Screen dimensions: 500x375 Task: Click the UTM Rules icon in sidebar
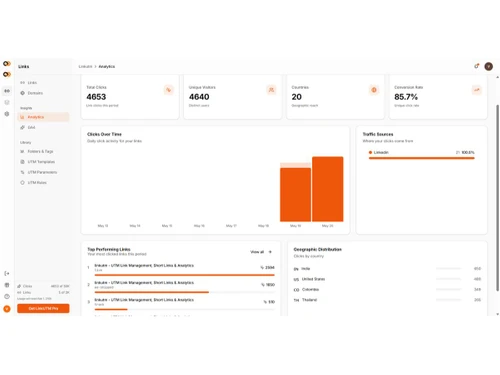(22, 183)
